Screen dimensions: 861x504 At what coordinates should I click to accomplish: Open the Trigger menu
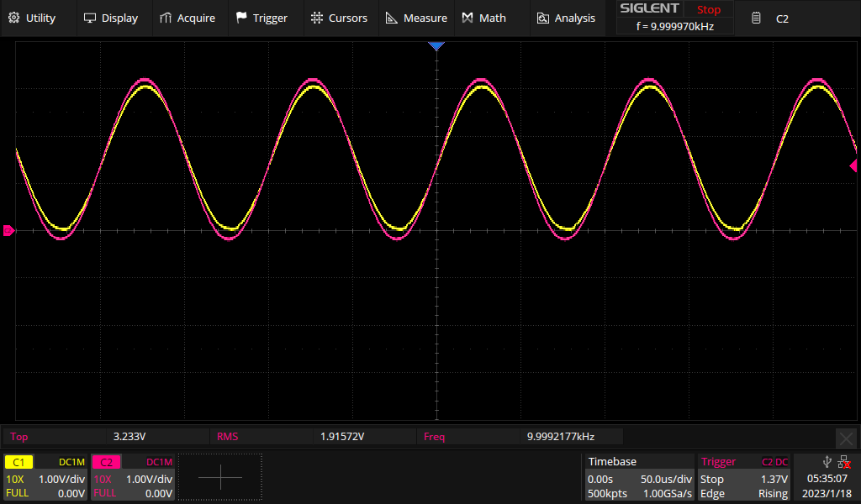(261, 18)
